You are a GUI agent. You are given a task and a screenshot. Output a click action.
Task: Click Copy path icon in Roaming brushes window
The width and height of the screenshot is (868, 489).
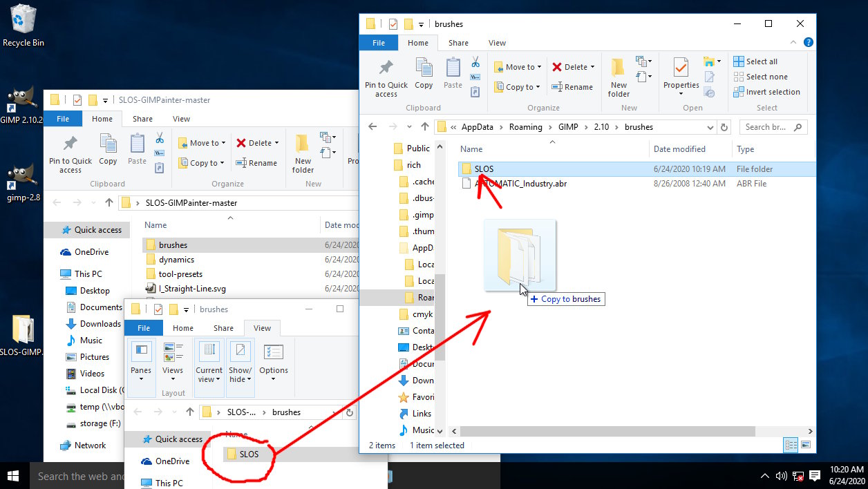tap(475, 77)
